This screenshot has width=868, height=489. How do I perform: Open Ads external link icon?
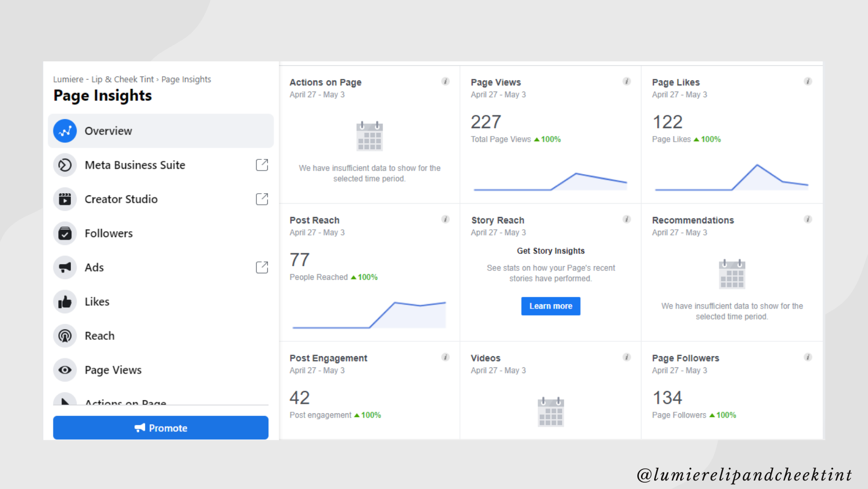pyautogui.click(x=262, y=267)
